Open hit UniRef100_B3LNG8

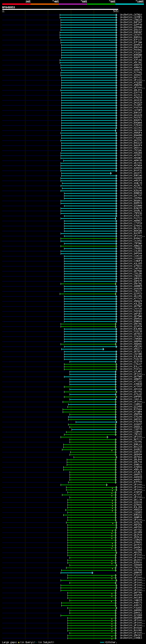coord(131,357)
